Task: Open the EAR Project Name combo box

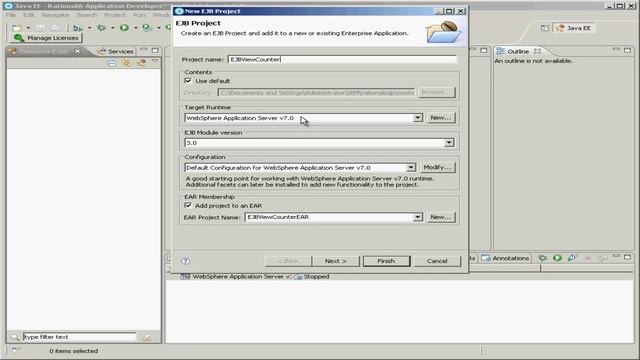Action: tap(334, 217)
